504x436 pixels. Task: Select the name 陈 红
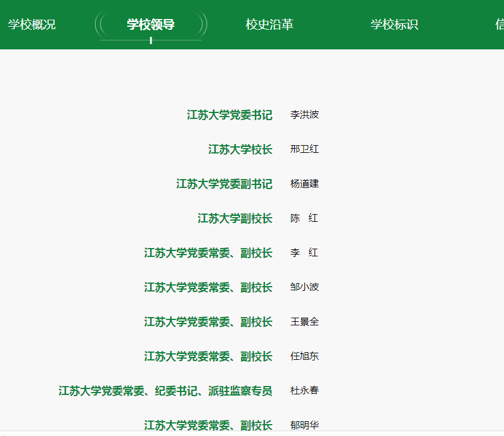[304, 218]
